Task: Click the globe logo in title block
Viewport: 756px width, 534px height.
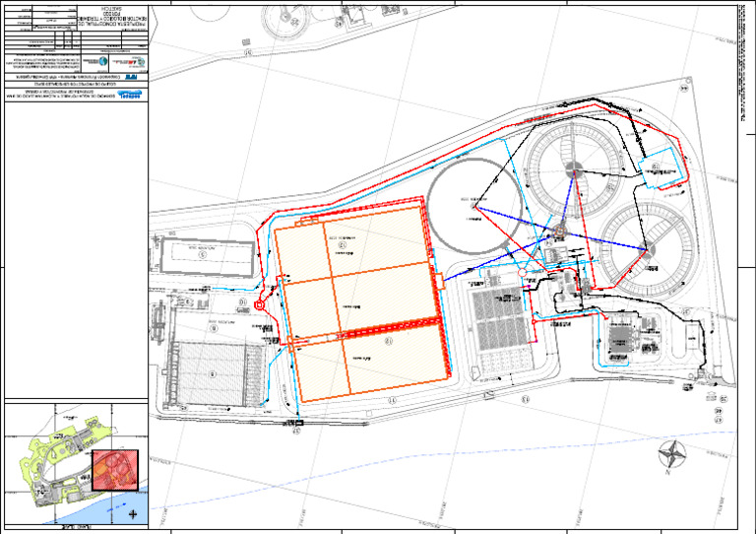Action: 141,62
